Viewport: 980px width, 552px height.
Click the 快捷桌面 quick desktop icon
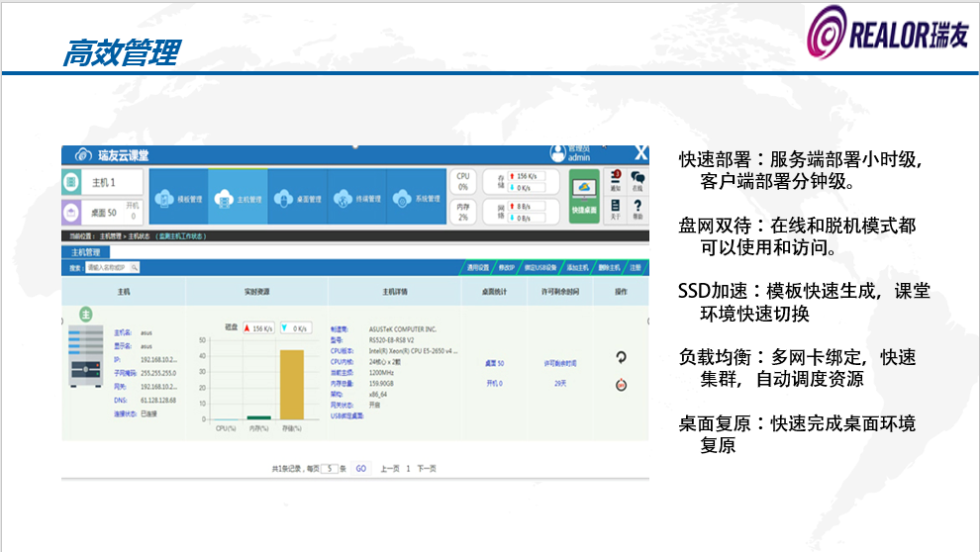click(x=584, y=195)
